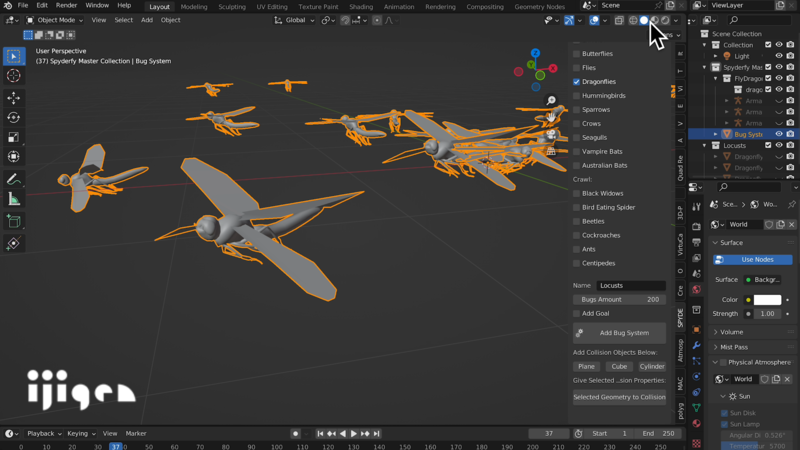This screenshot has height=450, width=800.
Task: Switch to solid viewport shading
Action: pyautogui.click(x=644, y=20)
